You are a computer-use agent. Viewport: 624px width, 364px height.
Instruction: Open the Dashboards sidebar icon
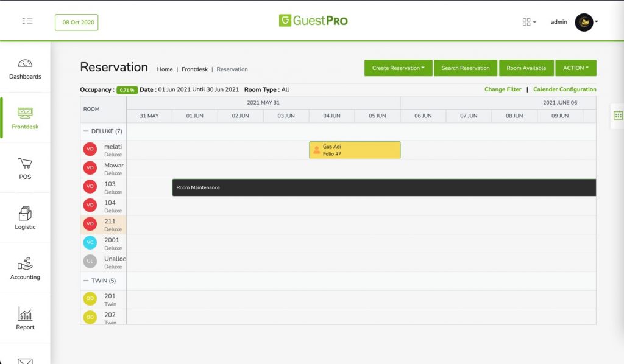coord(25,64)
